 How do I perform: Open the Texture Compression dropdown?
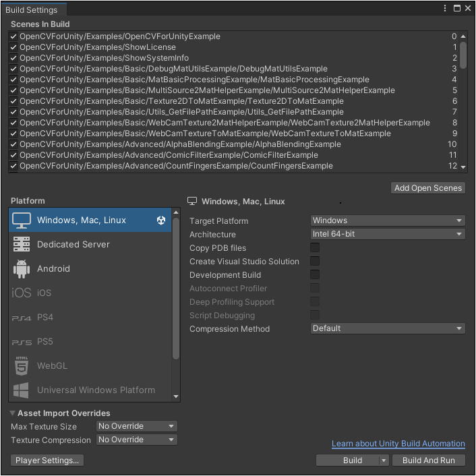(137, 440)
